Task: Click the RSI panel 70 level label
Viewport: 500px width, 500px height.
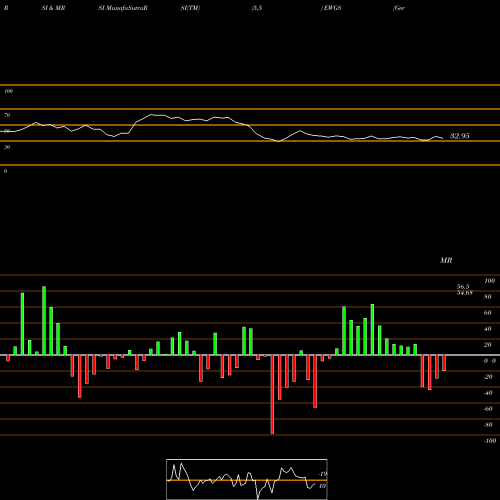Action: 7,115
